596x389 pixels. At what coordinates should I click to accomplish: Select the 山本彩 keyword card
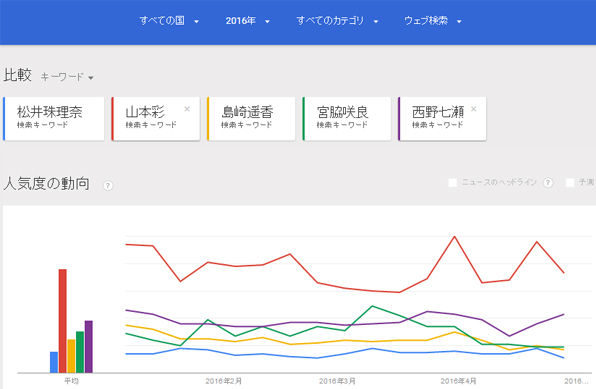155,119
